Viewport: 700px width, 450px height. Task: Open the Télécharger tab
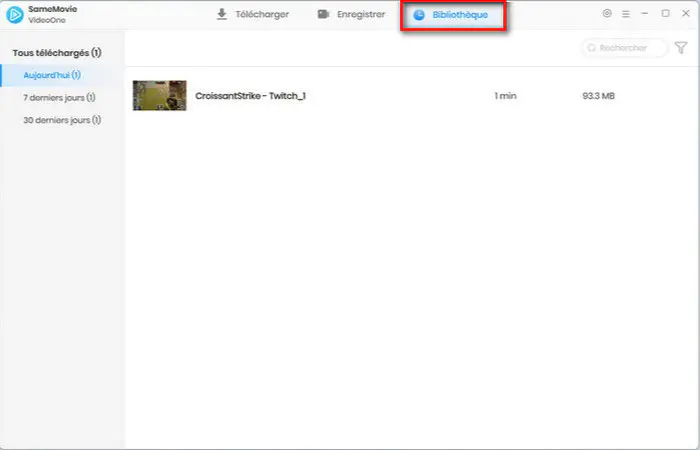[x=253, y=14]
